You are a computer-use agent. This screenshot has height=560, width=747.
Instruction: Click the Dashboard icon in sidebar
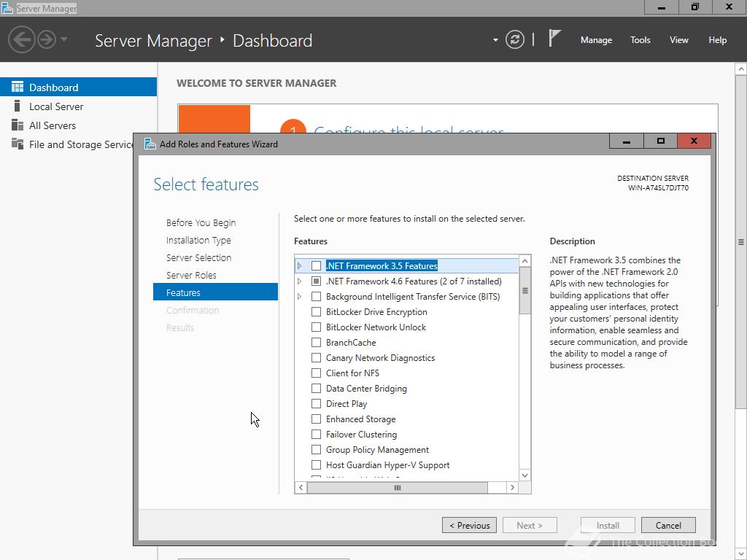18,87
